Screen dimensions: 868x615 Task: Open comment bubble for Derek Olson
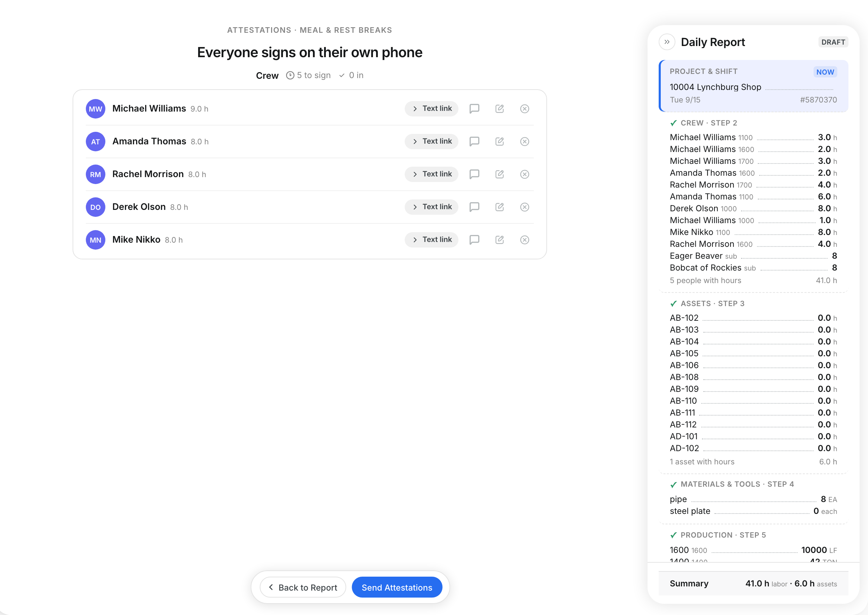[x=474, y=207]
